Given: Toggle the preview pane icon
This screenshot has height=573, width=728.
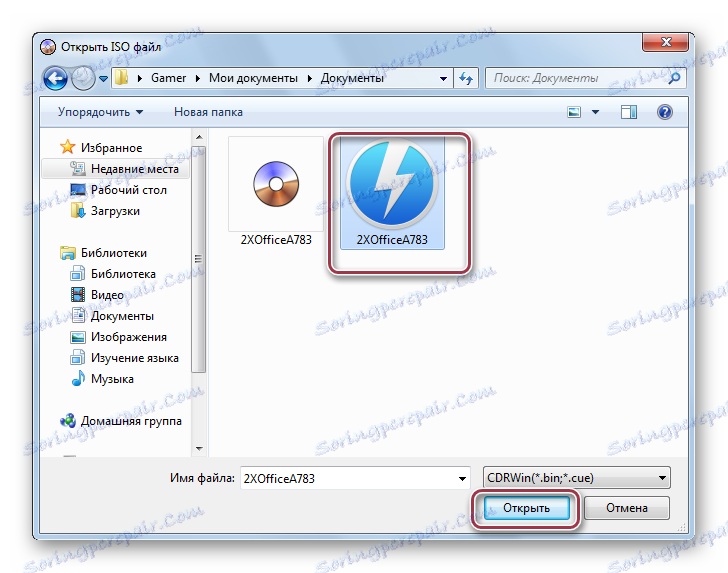Looking at the screenshot, I should tap(629, 112).
